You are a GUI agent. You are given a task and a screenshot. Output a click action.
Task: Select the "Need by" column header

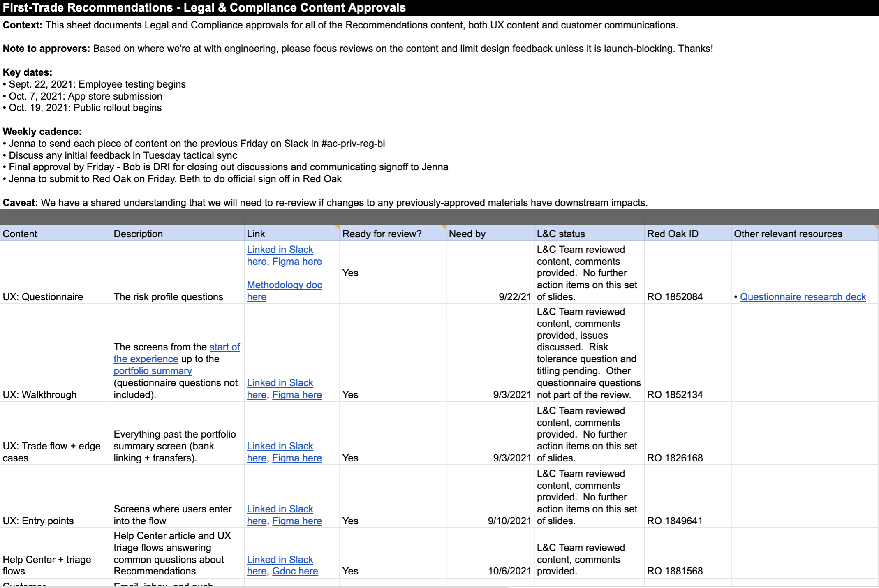[x=467, y=234]
